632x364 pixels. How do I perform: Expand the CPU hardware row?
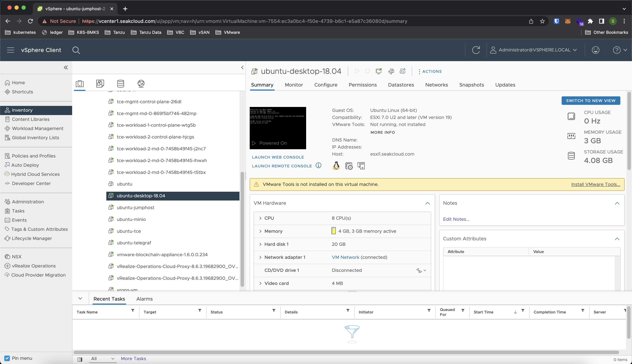pyautogui.click(x=260, y=218)
